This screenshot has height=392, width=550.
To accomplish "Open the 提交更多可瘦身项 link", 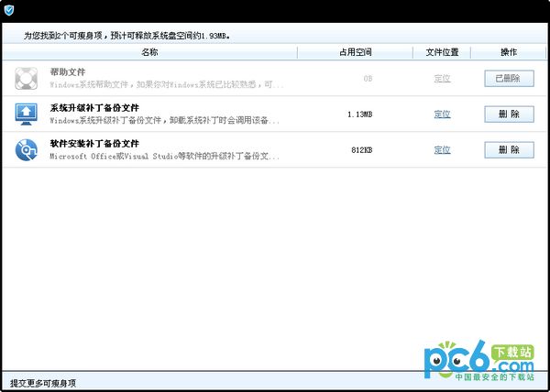I will [x=42, y=382].
